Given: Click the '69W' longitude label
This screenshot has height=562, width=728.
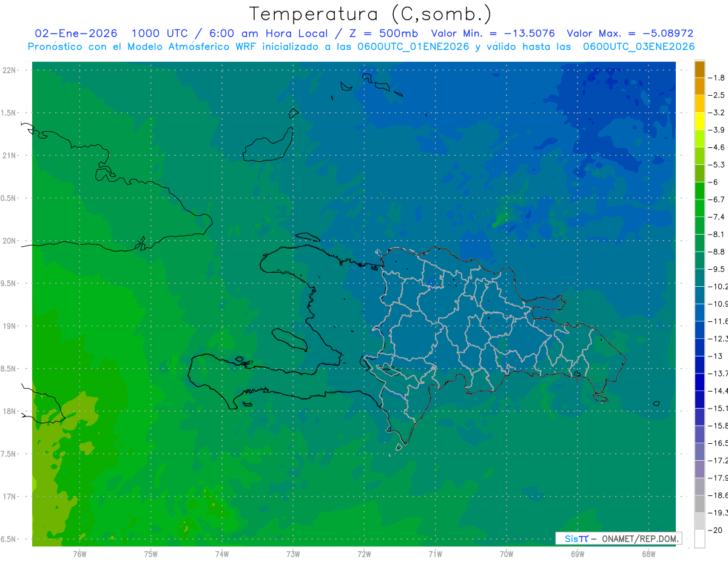Looking at the screenshot, I should point(578,554).
